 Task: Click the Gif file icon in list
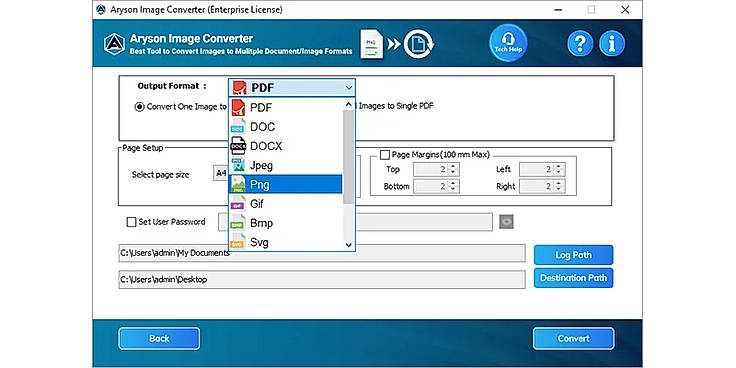click(x=238, y=204)
